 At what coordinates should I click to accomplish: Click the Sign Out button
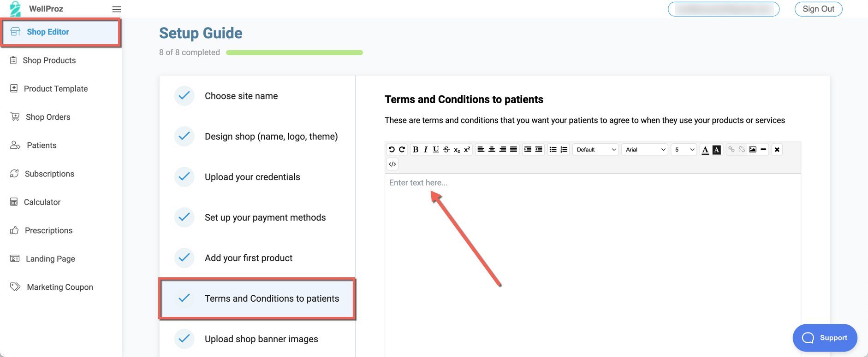click(x=818, y=9)
